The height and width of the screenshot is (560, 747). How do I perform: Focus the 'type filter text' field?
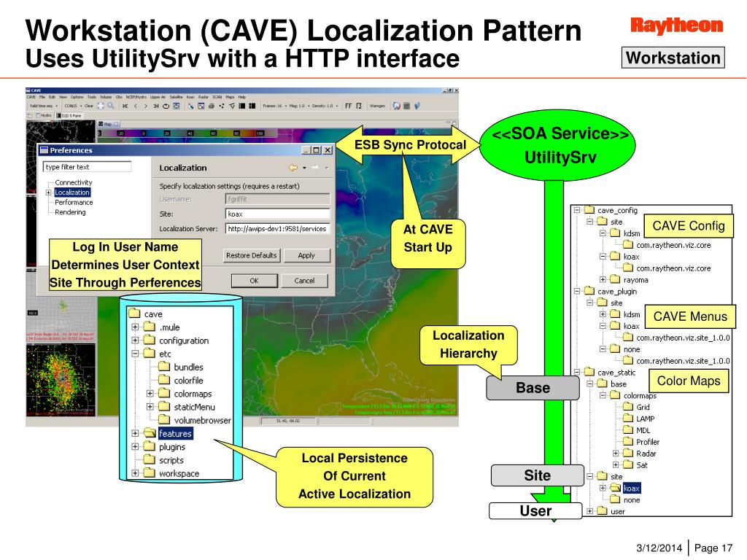(88, 167)
